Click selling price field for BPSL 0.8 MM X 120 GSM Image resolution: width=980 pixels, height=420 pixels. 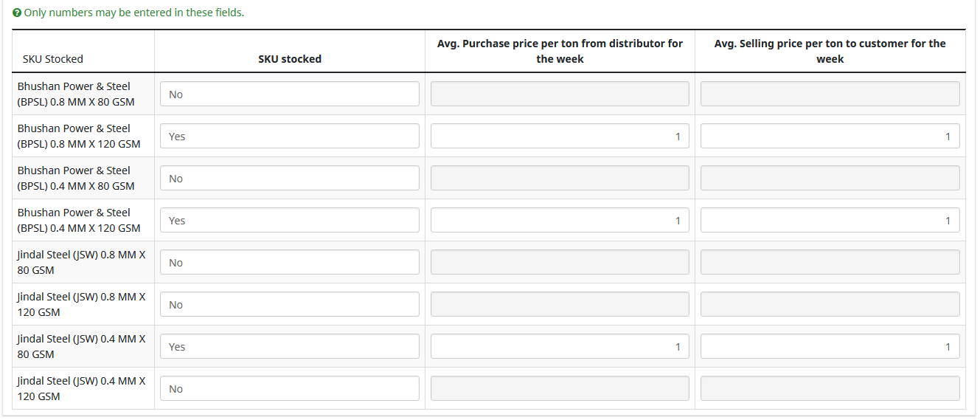click(x=830, y=136)
